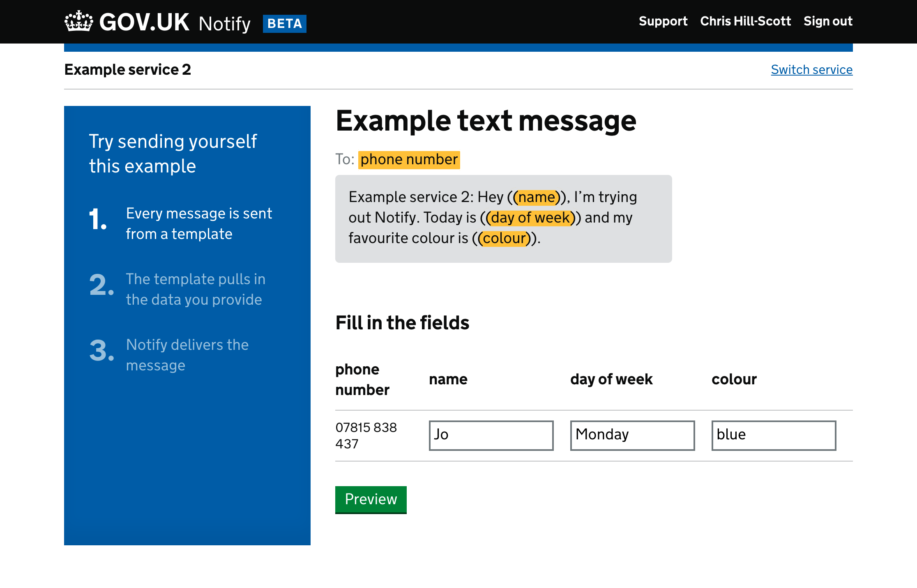The image size is (917, 588).
Task: Clear the name input field
Action: click(491, 435)
